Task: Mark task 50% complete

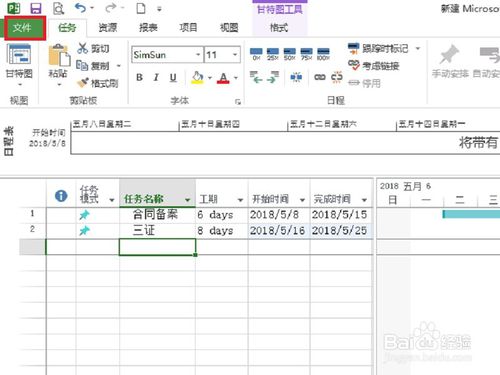Action: 289,54
